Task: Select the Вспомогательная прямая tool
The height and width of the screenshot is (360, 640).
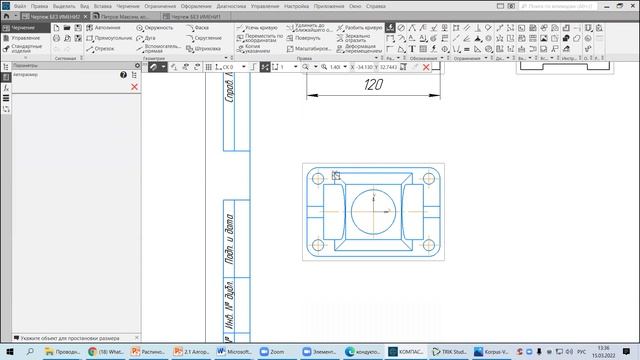Action: click(x=158, y=49)
